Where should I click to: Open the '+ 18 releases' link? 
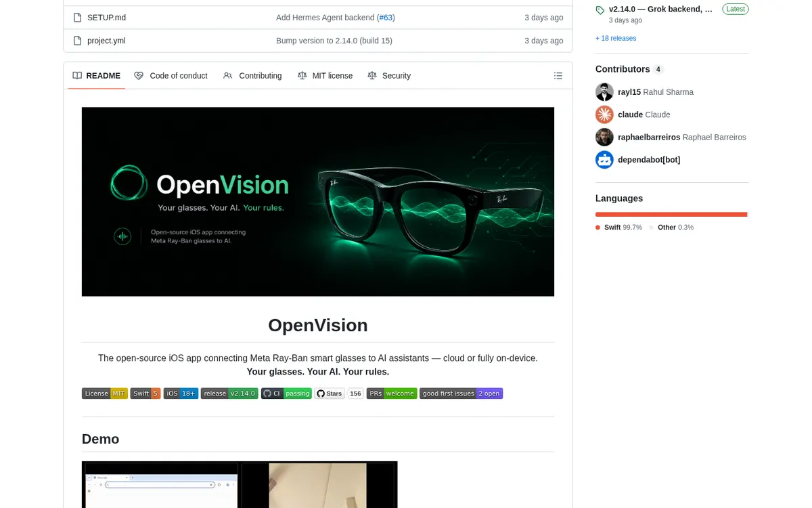[616, 39]
